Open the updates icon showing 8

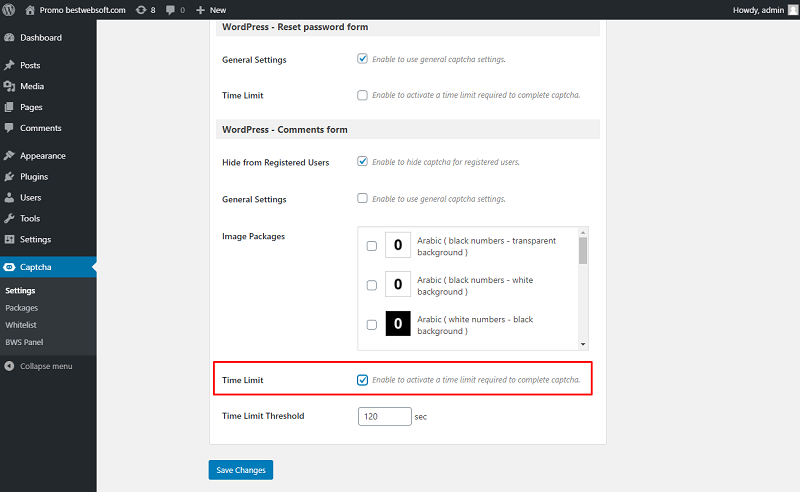(x=141, y=10)
